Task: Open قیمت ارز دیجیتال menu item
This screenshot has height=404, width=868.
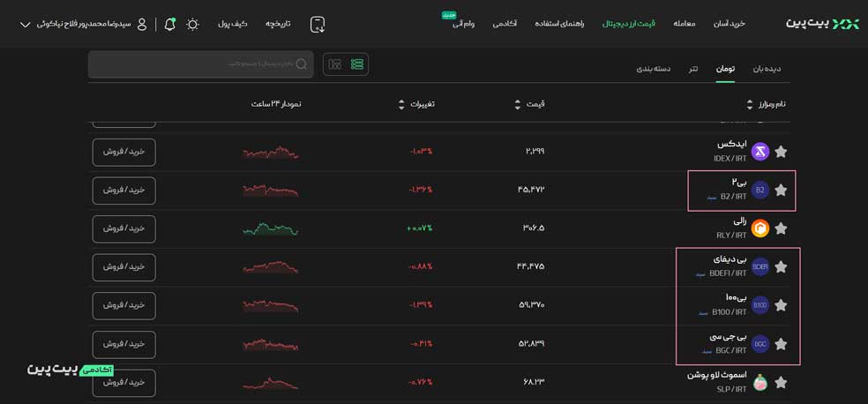Action: point(628,25)
